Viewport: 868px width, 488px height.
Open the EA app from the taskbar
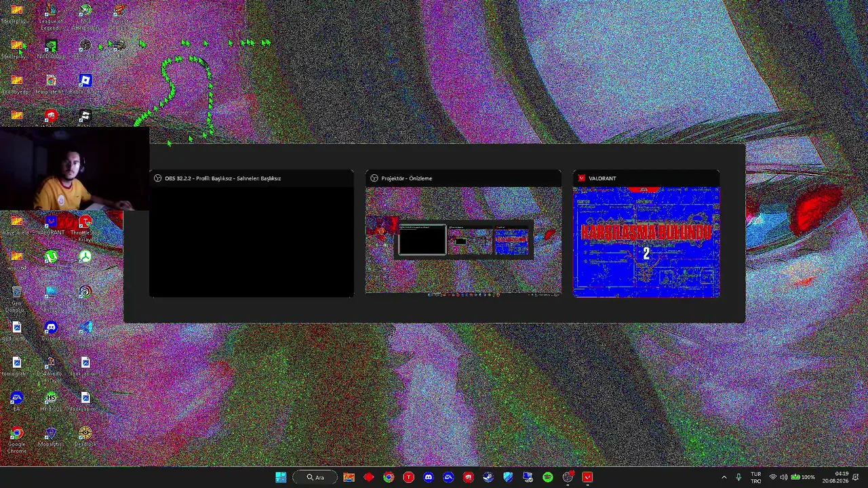point(448,477)
